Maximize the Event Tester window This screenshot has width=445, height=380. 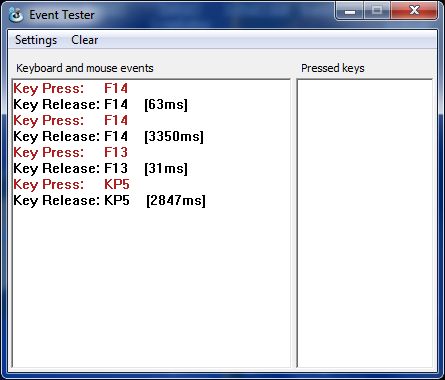click(377, 11)
